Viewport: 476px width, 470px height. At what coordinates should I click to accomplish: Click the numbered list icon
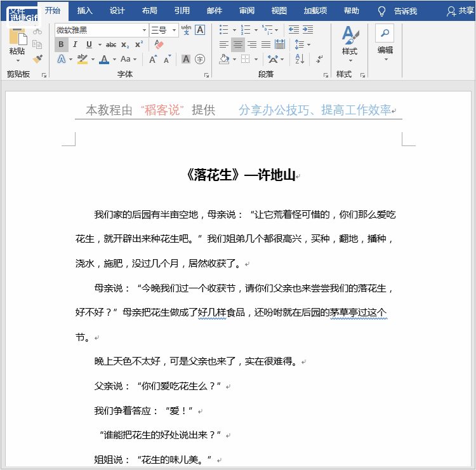[245, 30]
